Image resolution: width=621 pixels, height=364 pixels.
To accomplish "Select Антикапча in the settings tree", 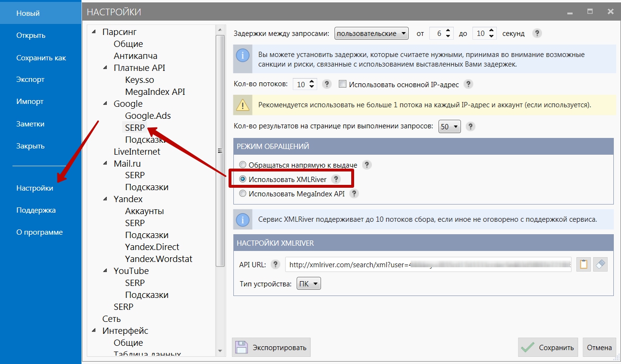I will pyautogui.click(x=136, y=56).
